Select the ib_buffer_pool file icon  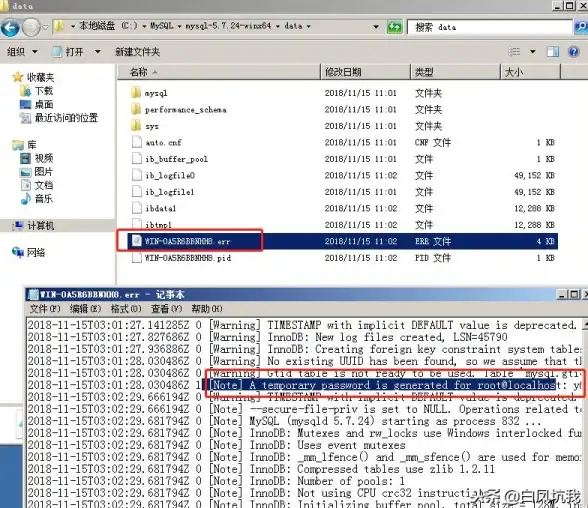pyautogui.click(x=136, y=159)
